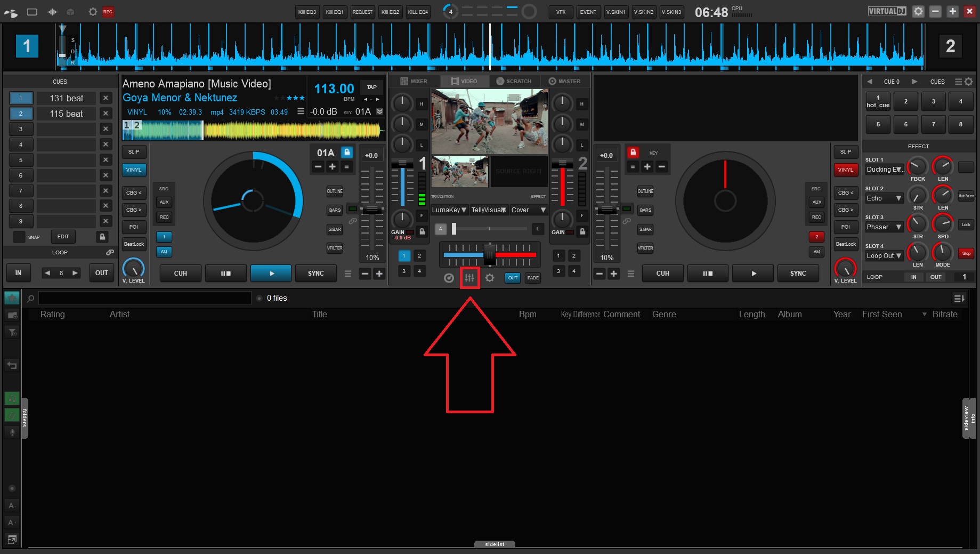Click the Kill EQ3 button

click(x=307, y=12)
